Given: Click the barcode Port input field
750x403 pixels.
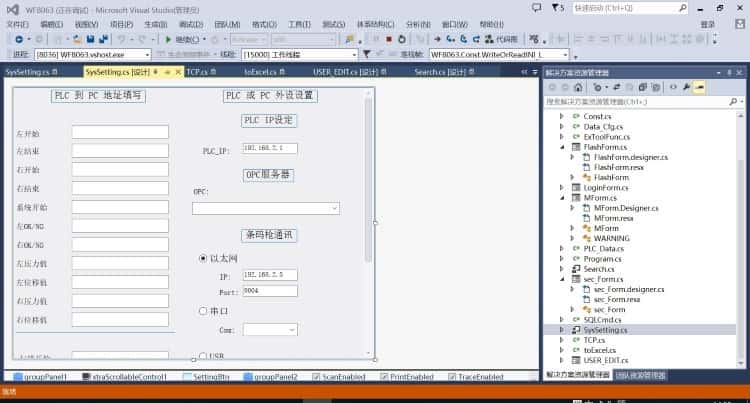Looking at the screenshot, I should click(270, 291).
